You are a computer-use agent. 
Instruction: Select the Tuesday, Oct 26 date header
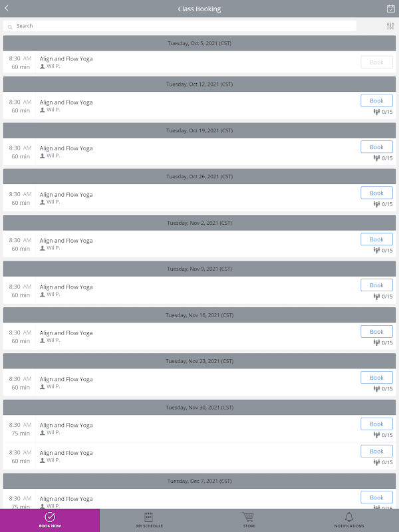coord(199,177)
